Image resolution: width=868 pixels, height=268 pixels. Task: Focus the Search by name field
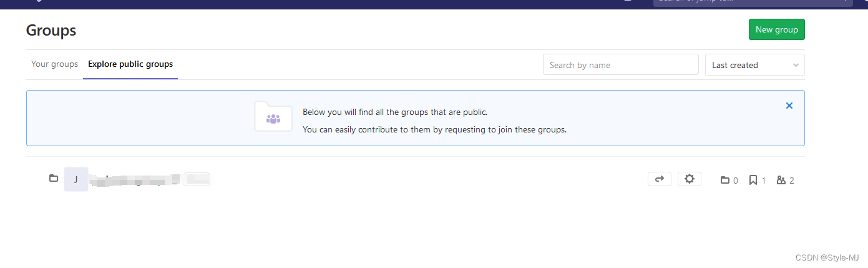coord(620,65)
